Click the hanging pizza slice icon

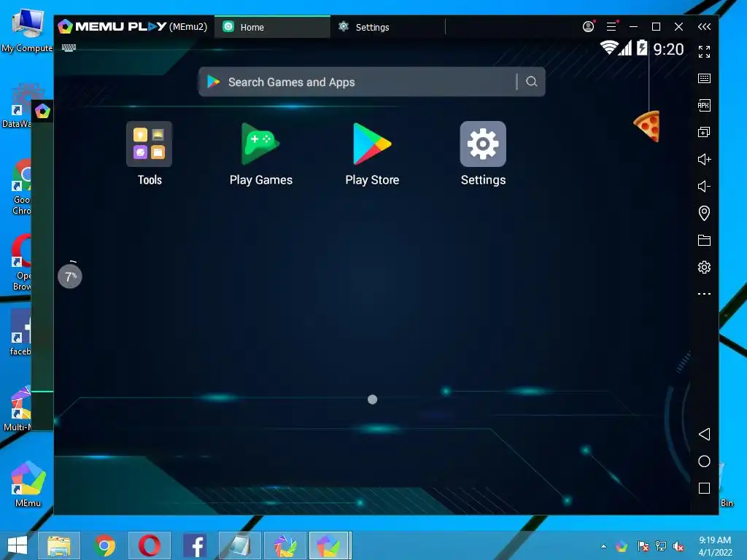[x=648, y=126]
